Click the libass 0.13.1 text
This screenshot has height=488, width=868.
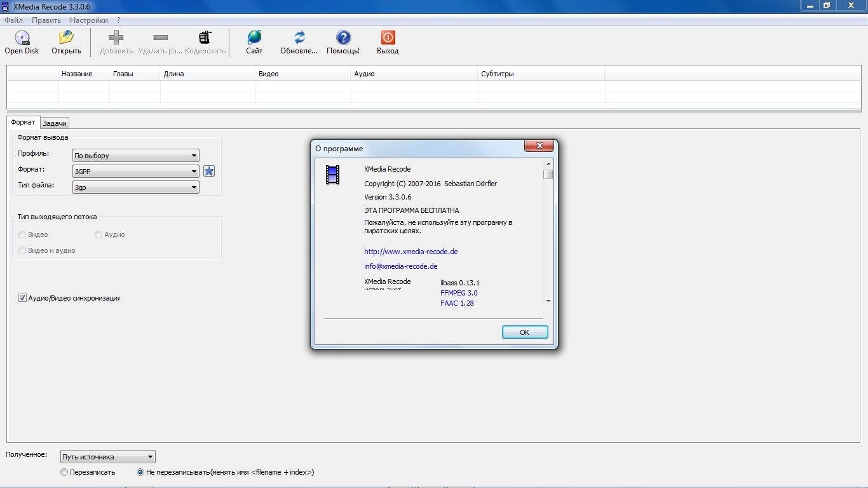(460, 283)
